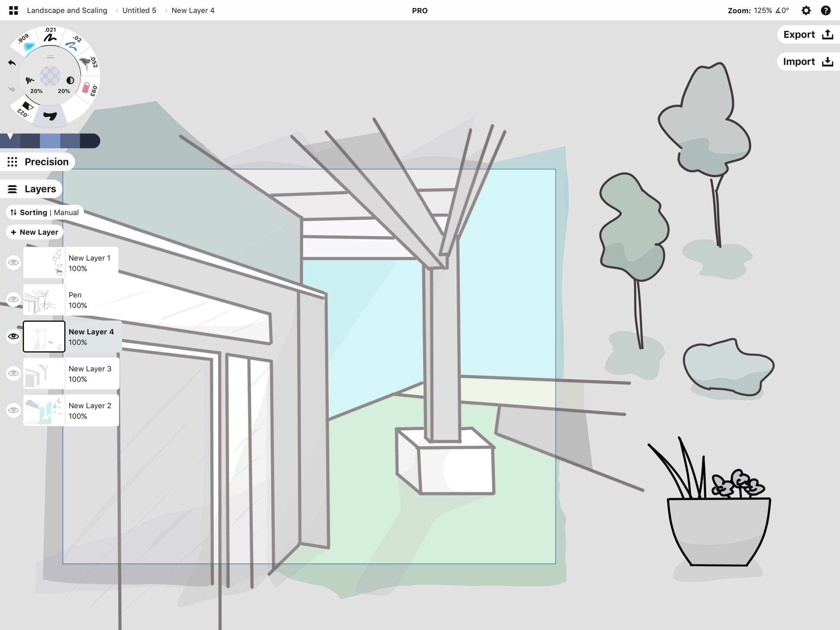The image size is (840, 630).
Task: Click the Help icon in toolbar
Action: tap(826, 10)
